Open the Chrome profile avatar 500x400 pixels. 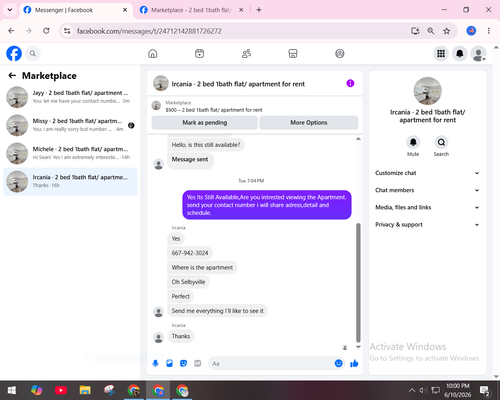[471, 31]
